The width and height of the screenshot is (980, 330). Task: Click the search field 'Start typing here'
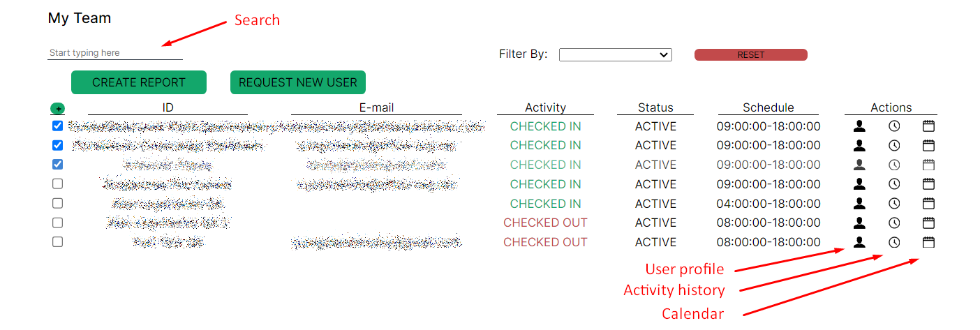point(114,53)
